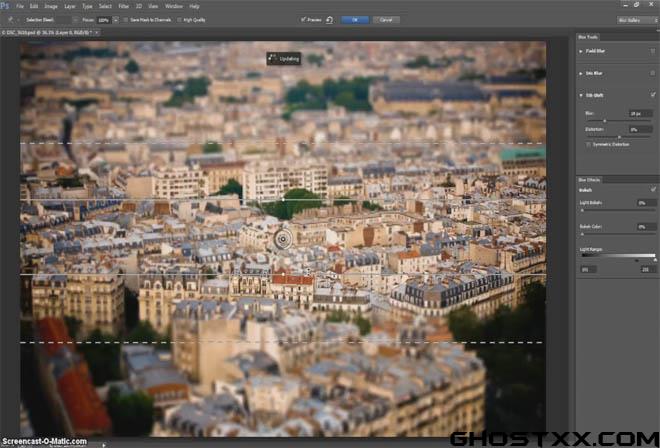Open the Edit menu

(34, 6)
